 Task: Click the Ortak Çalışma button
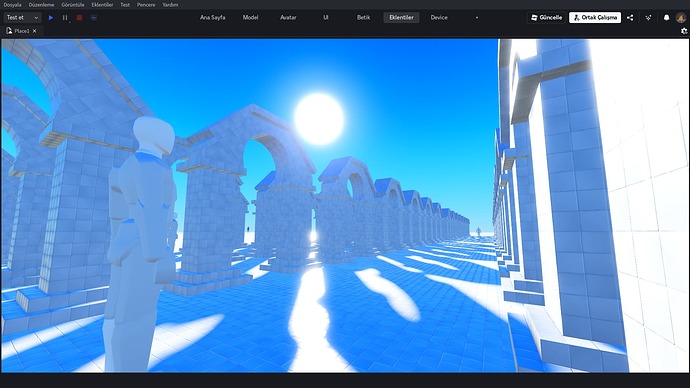[x=595, y=18]
